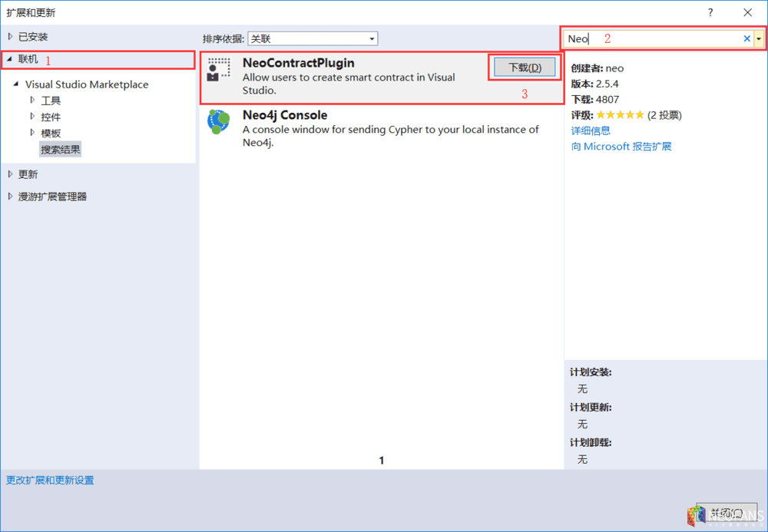Expand the 控件 node

pos(32,117)
